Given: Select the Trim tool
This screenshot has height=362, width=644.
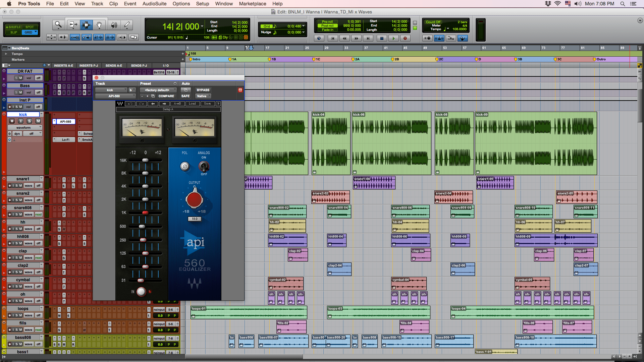Looking at the screenshot, I should (x=73, y=25).
